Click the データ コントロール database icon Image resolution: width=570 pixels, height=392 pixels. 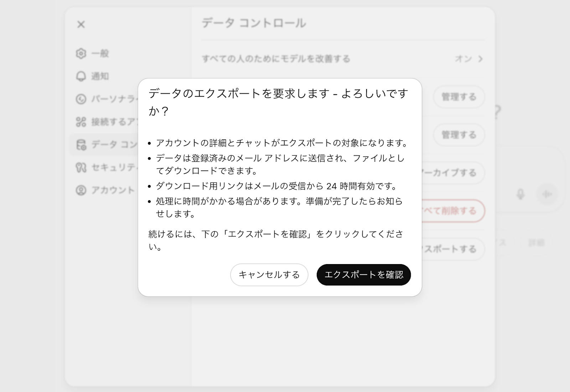81,145
